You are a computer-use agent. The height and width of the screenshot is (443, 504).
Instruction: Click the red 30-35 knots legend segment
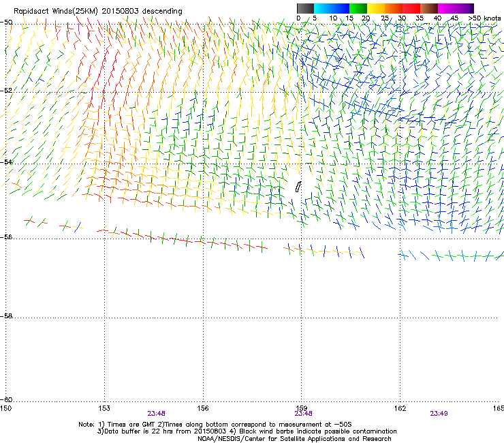411,8
